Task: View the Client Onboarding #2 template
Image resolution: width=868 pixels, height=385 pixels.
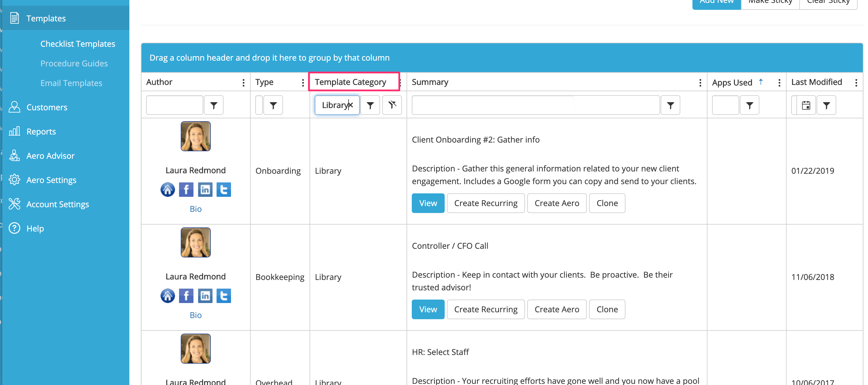Action: coord(428,203)
